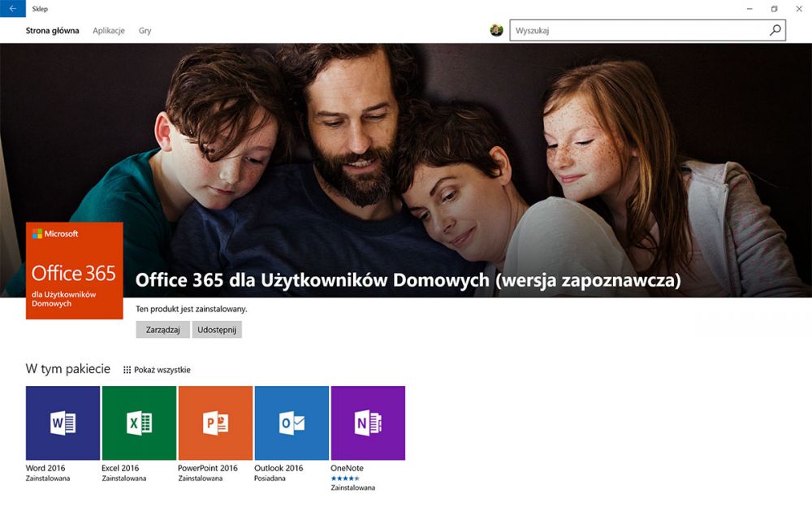Click the grid icon beside Pokaż wszystkie

(127, 370)
